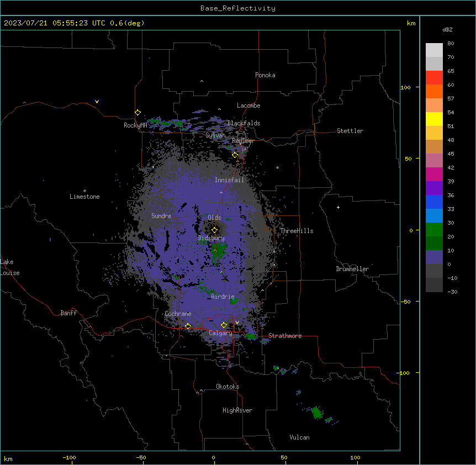Viewport: 476px width, 465px height.
Task: Click the Sylvan label
Action: [x=215, y=135]
